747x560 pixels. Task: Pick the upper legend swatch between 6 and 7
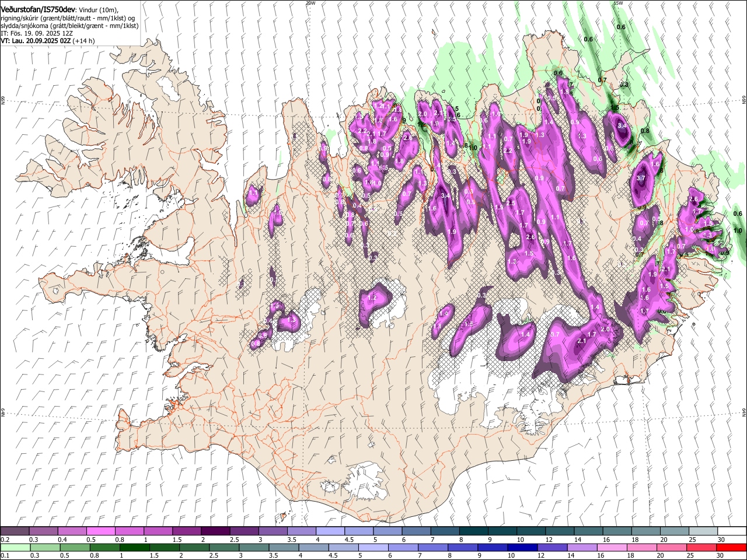416,531
